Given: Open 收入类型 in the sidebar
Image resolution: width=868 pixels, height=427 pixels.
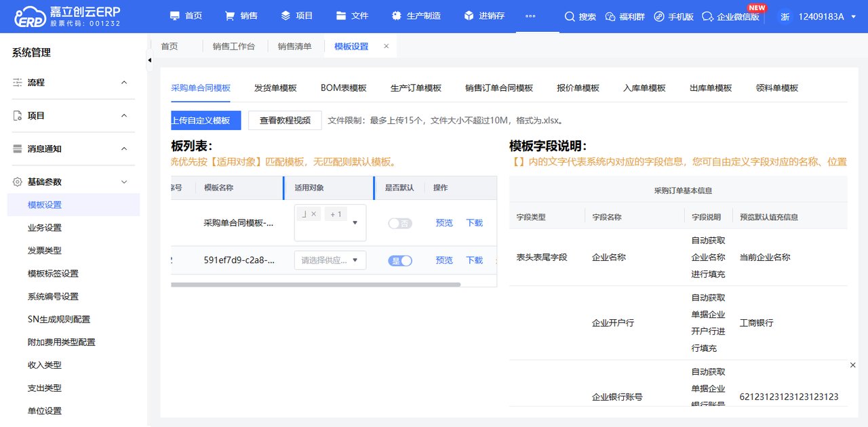Looking at the screenshot, I should [x=45, y=365].
